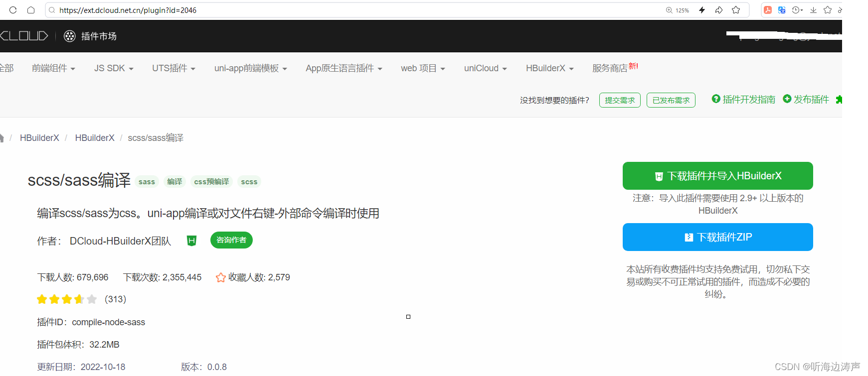868x376 pixels.
Task: Click the 编译 tag
Action: point(174,182)
